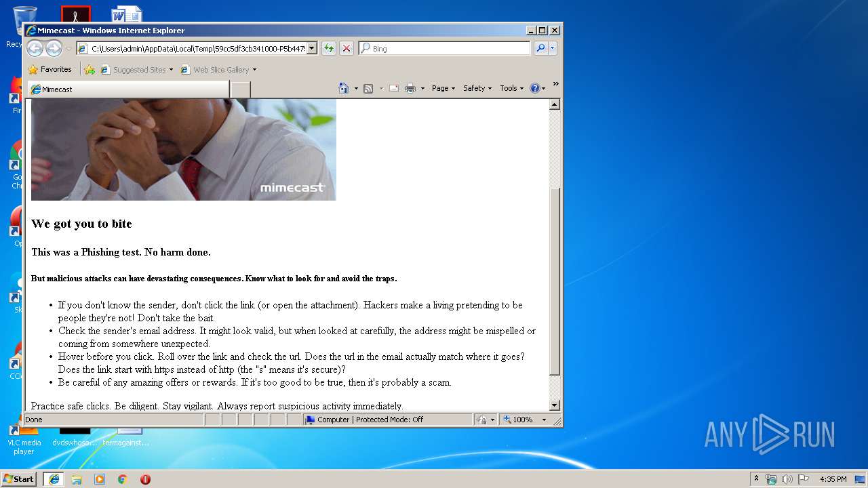Screen dimensions: 868x488
Task: Click the Print icon
Action: [x=410, y=88]
